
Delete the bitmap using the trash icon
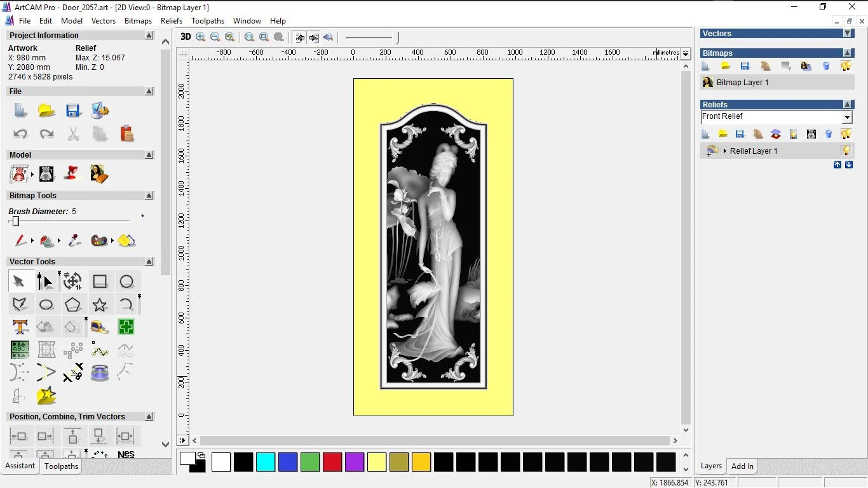tap(826, 66)
